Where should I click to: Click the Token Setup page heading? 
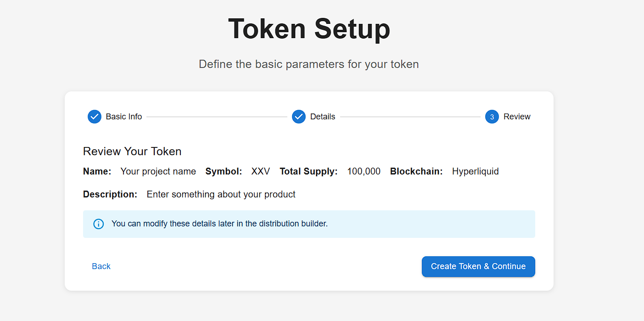[x=309, y=28]
